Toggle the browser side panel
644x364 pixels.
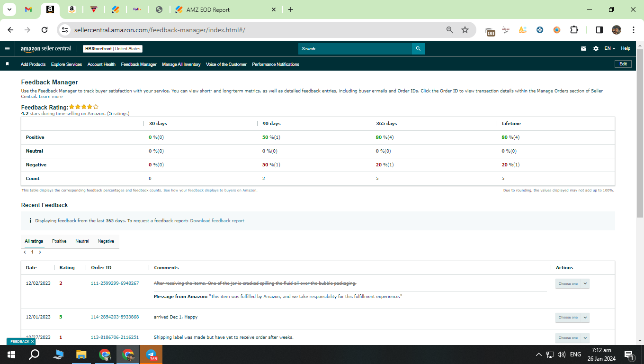point(599,30)
